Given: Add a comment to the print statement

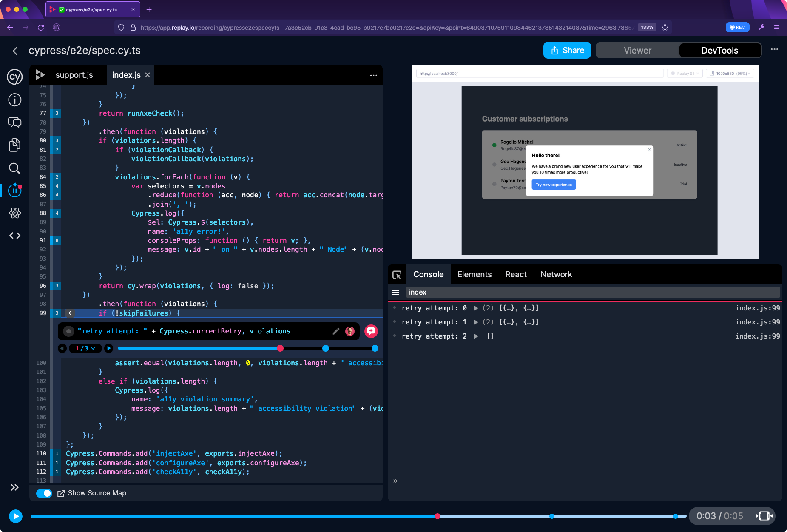Looking at the screenshot, I should point(371,331).
